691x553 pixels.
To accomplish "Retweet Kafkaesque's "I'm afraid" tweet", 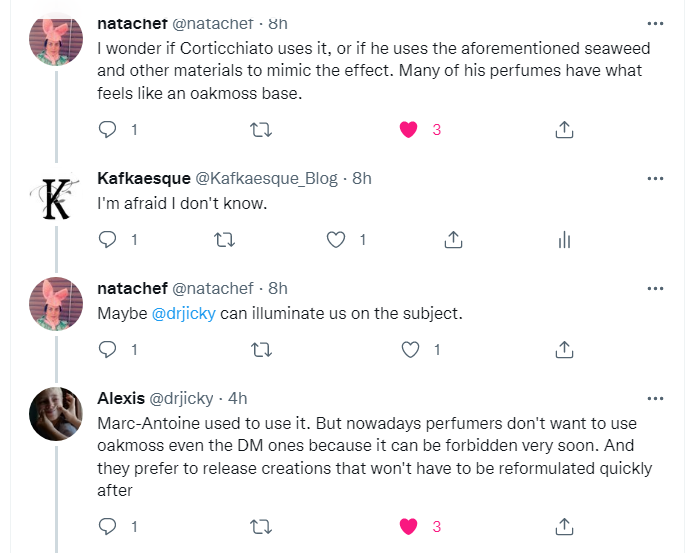I will click(225, 239).
